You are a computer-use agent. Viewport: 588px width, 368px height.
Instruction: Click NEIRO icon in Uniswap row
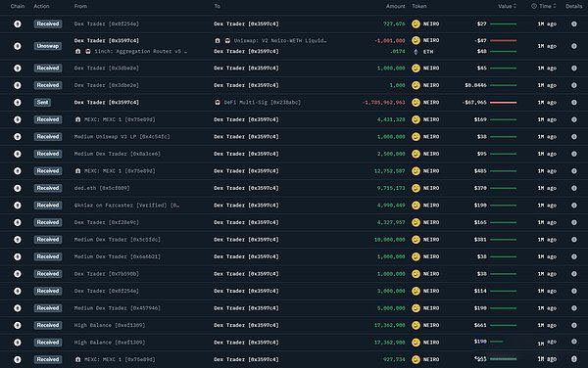pyautogui.click(x=416, y=40)
